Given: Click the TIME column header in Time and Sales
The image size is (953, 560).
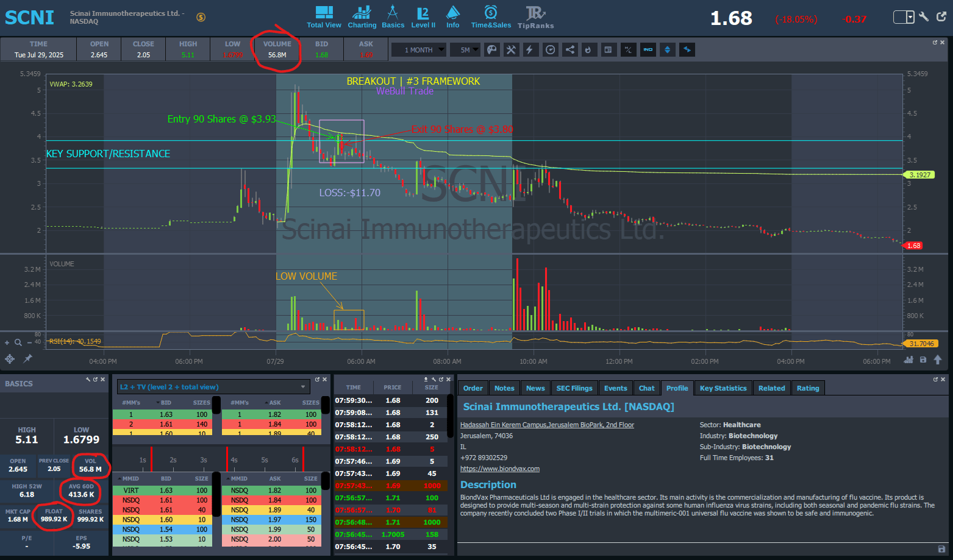Looking at the screenshot, I should coord(353,388).
